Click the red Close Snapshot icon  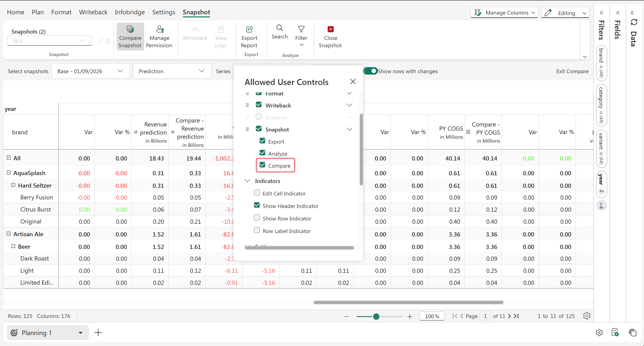(330, 29)
